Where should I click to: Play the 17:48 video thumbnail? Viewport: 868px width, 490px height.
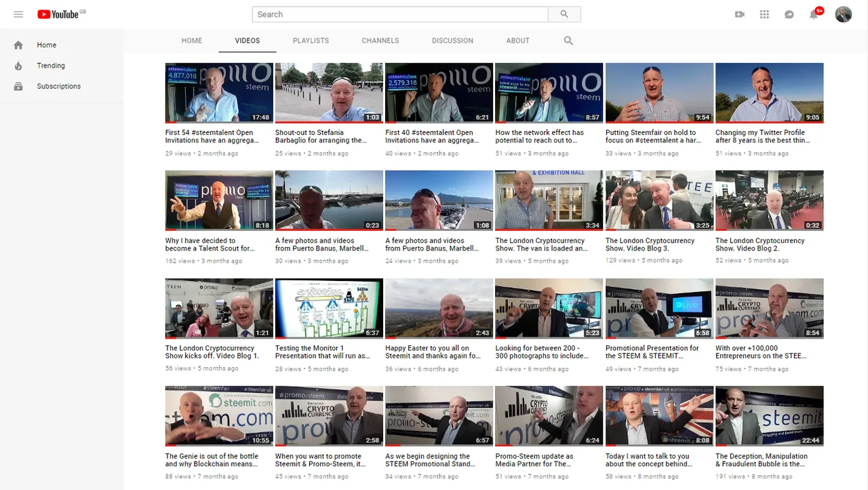pyautogui.click(x=219, y=93)
